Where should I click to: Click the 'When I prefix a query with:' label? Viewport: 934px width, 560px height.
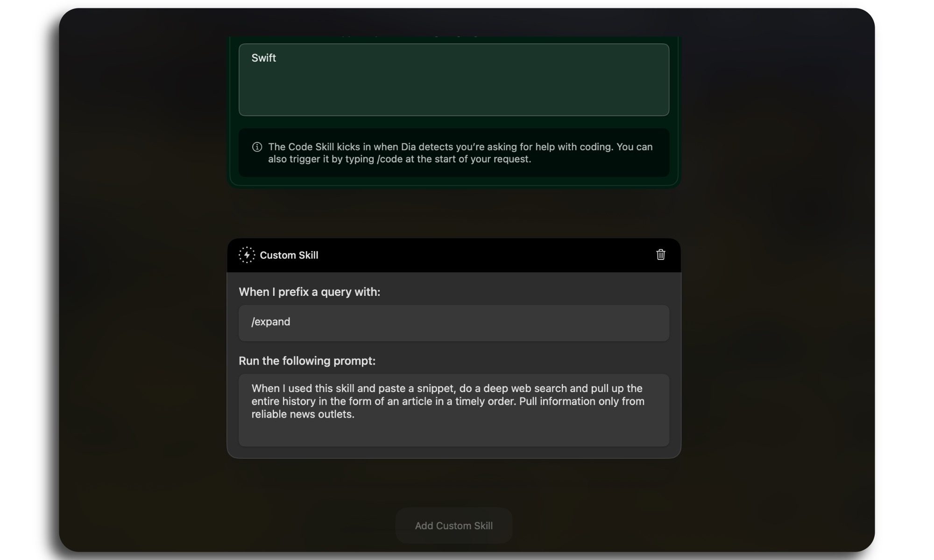(309, 292)
